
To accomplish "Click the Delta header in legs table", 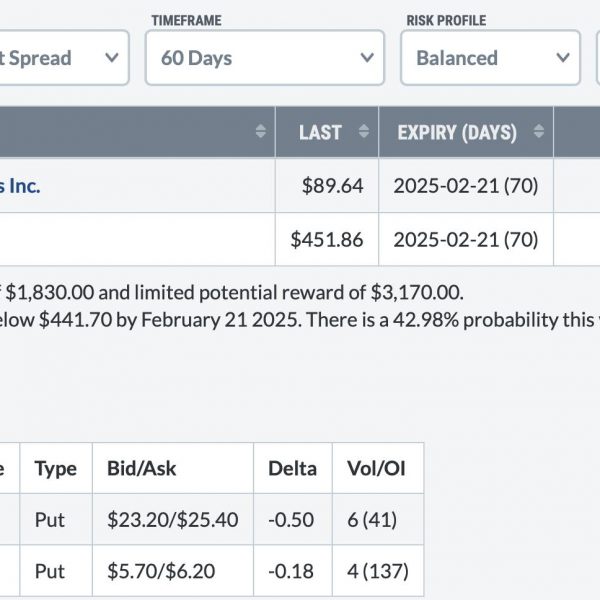I will [293, 468].
